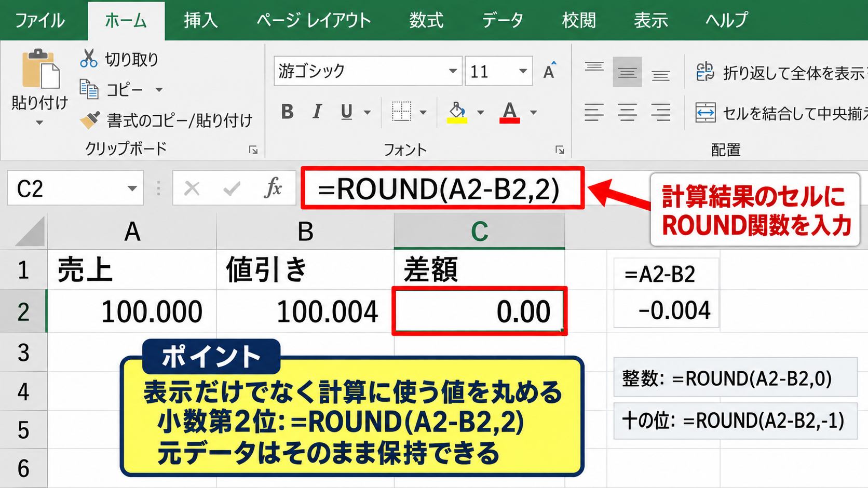Open the ファイル tab
This screenshot has height=488, width=868.
[x=40, y=20]
